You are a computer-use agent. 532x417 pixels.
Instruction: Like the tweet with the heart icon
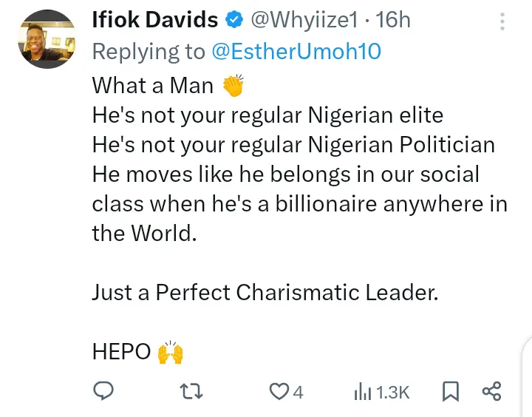(x=278, y=391)
